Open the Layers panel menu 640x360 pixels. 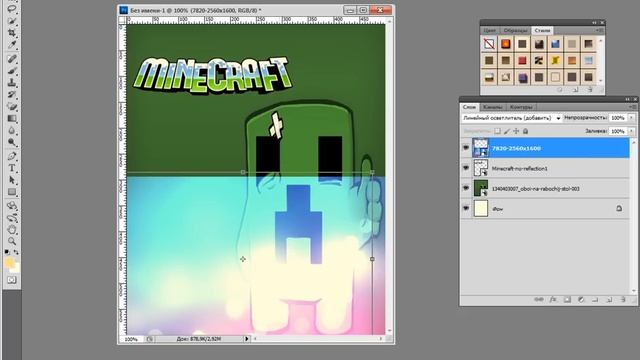tap(633, 107)
